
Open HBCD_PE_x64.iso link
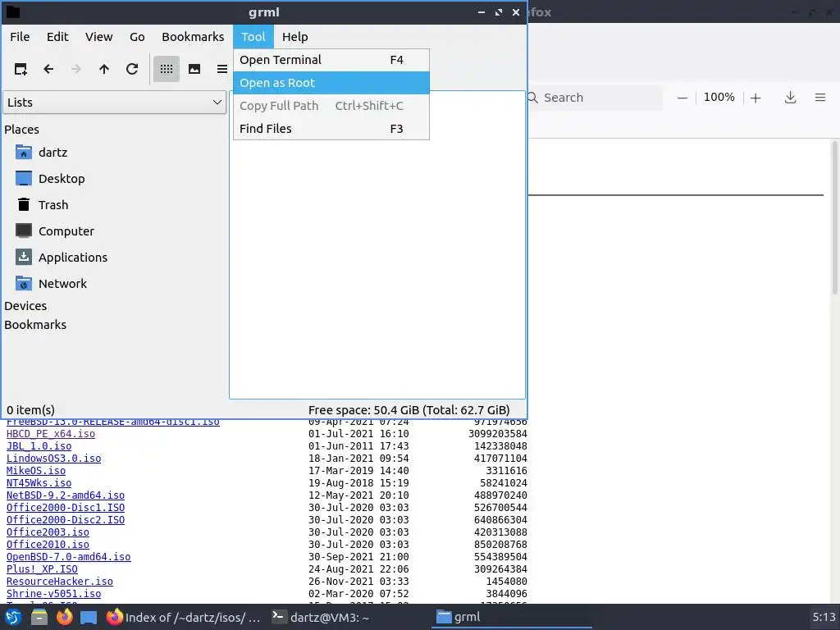pos(51,434)
